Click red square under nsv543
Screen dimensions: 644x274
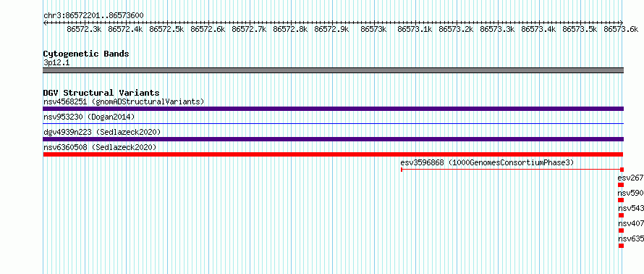621,215
